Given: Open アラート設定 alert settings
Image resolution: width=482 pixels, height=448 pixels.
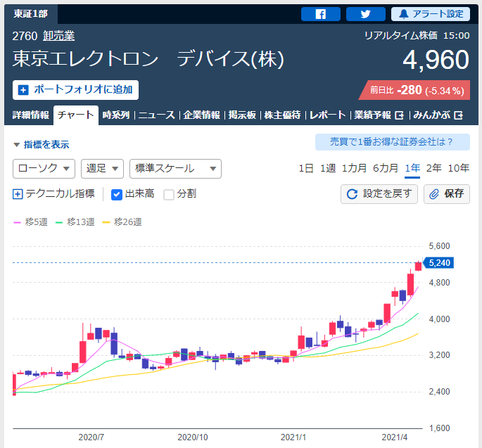Looking at the screenshot, I should 431,14.
